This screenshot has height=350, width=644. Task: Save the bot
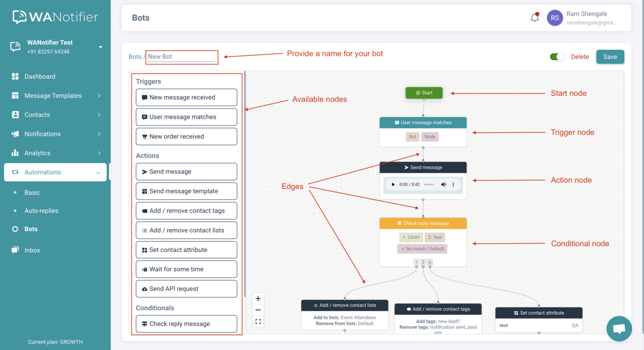coord(610,56)
